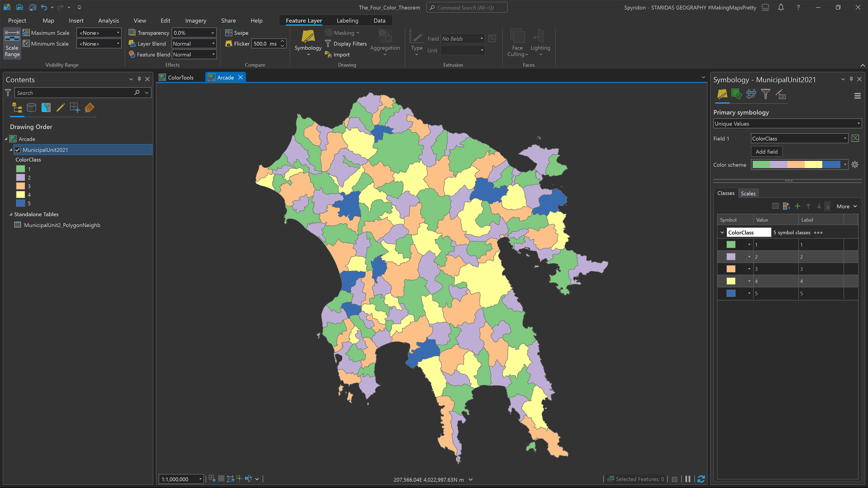Open the Color scheme options gear icon
The height and width of the screenshot is (488, 868).
click(x=855, y=164)
